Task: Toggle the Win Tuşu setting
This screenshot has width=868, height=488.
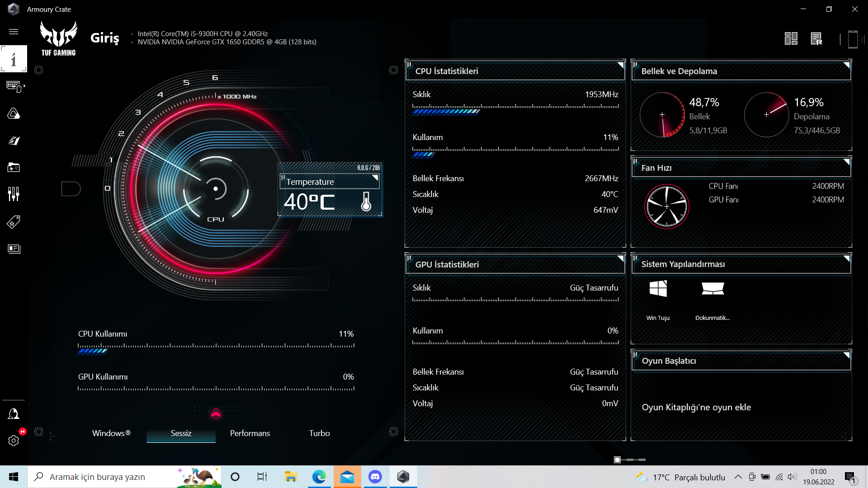Action: 658,289
